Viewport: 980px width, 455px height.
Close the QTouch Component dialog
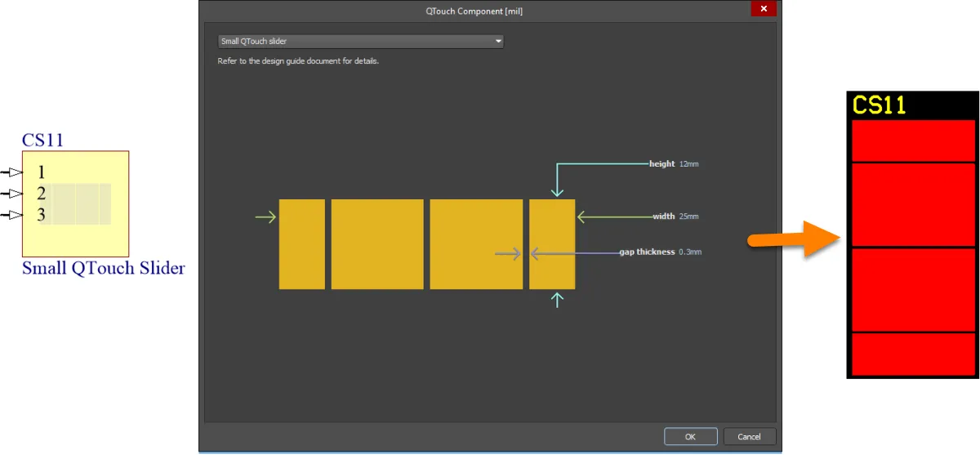tap(764, 8)
